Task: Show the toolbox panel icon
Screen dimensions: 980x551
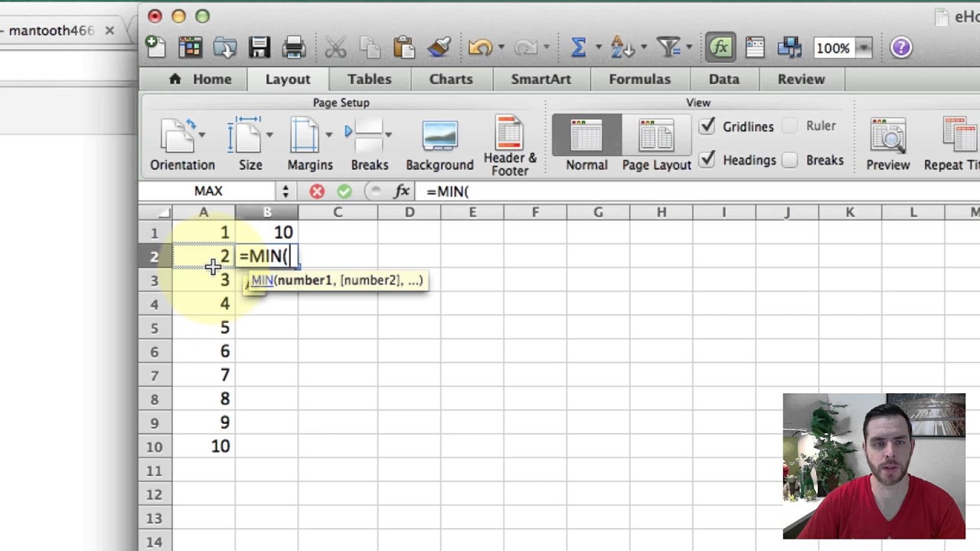Action: 755,47
